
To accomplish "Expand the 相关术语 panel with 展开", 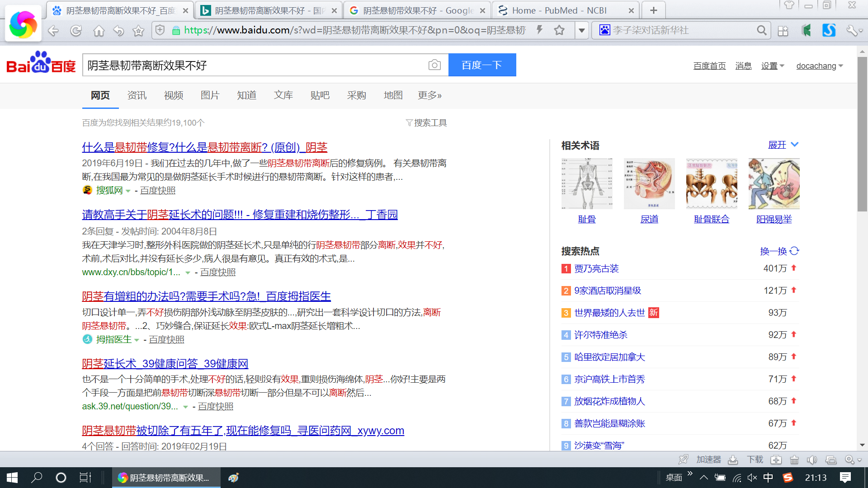I will pyautogui.click(x=783, y=145).
